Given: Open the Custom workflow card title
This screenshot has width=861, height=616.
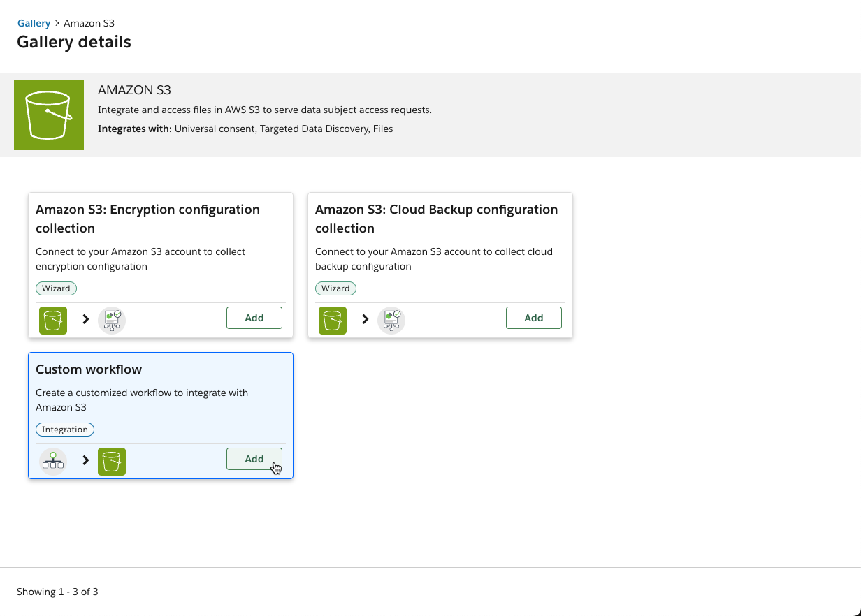Looking at the screenshot, I should [x=88, y=369].
